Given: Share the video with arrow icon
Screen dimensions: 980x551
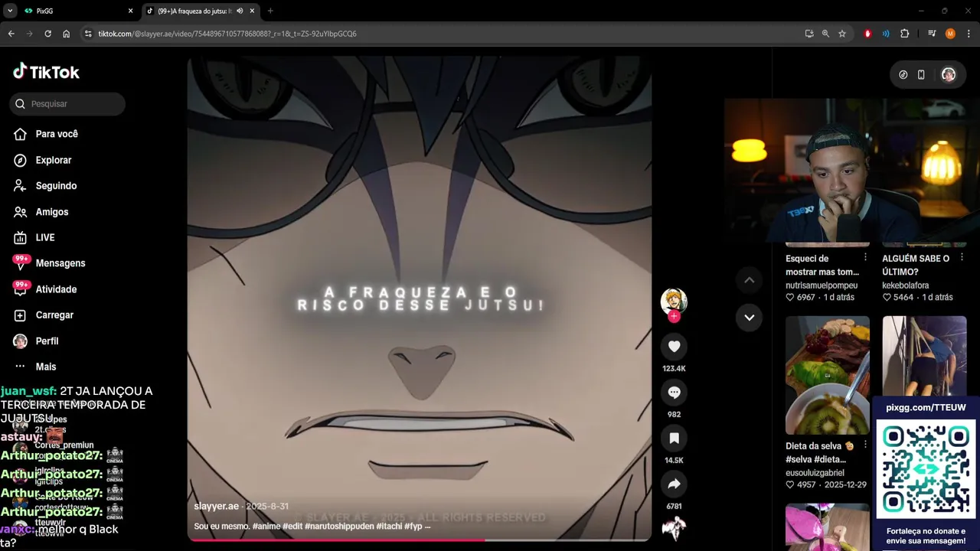Looking at the screenshot, I should pyautogui.click(x=674, y=484).
